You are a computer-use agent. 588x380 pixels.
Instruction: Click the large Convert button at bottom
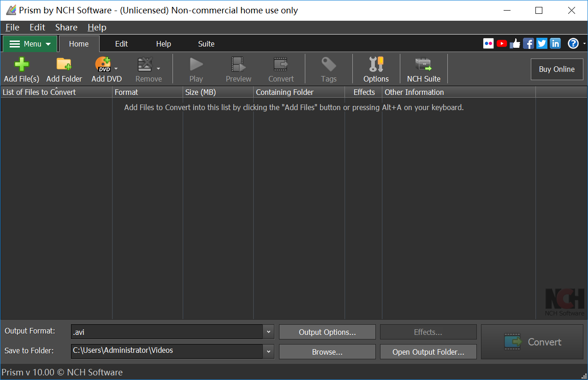tap(533, 342)
